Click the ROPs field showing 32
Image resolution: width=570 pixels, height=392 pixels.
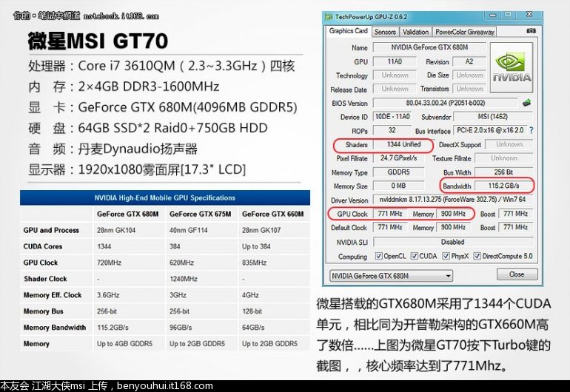[x=392, y=130]
